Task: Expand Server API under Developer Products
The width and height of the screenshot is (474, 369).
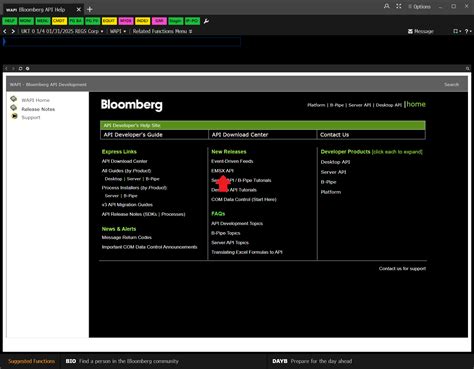Action: [x=333, y=172]
